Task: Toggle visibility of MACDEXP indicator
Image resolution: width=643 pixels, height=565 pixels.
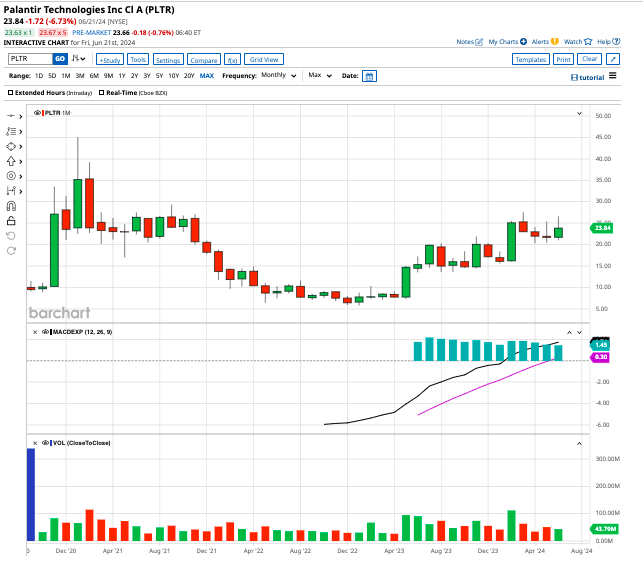Action: coord(45,332)
